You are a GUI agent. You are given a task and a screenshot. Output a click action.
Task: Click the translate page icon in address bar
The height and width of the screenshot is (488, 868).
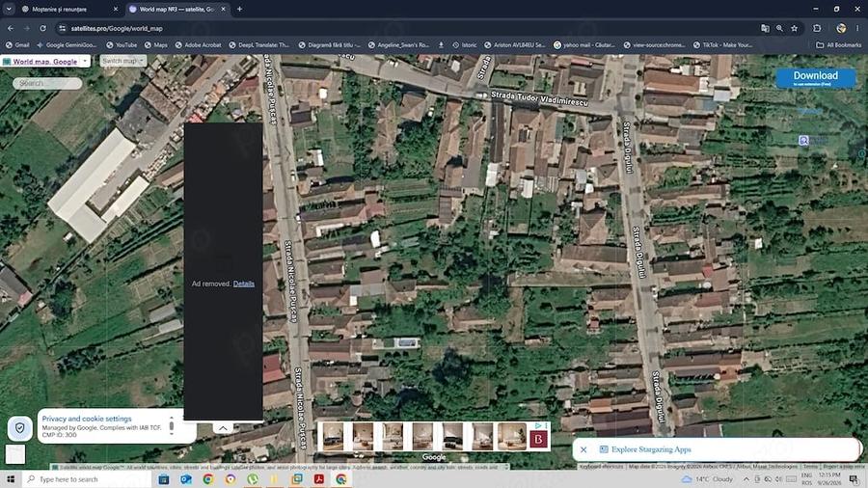pos(765,28)
